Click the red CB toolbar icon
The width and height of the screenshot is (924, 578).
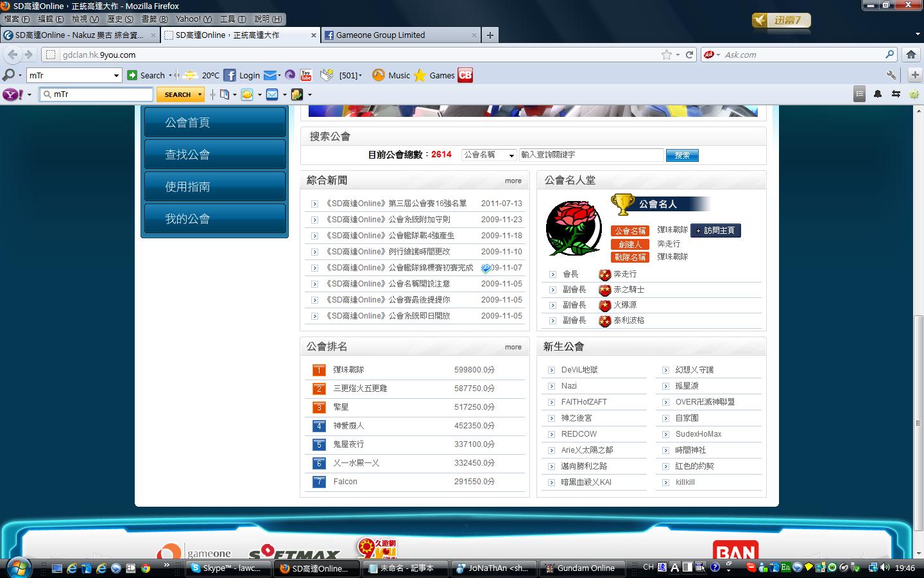click(465, 75)
